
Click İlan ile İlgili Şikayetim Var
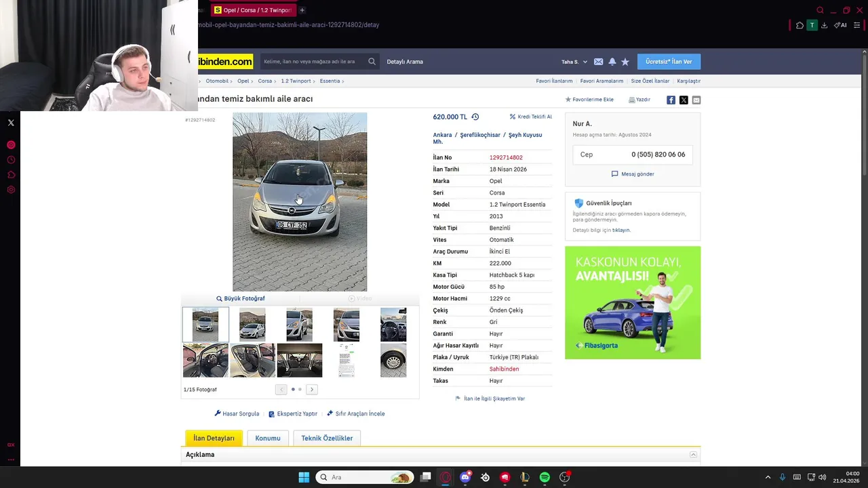(490, 399)
